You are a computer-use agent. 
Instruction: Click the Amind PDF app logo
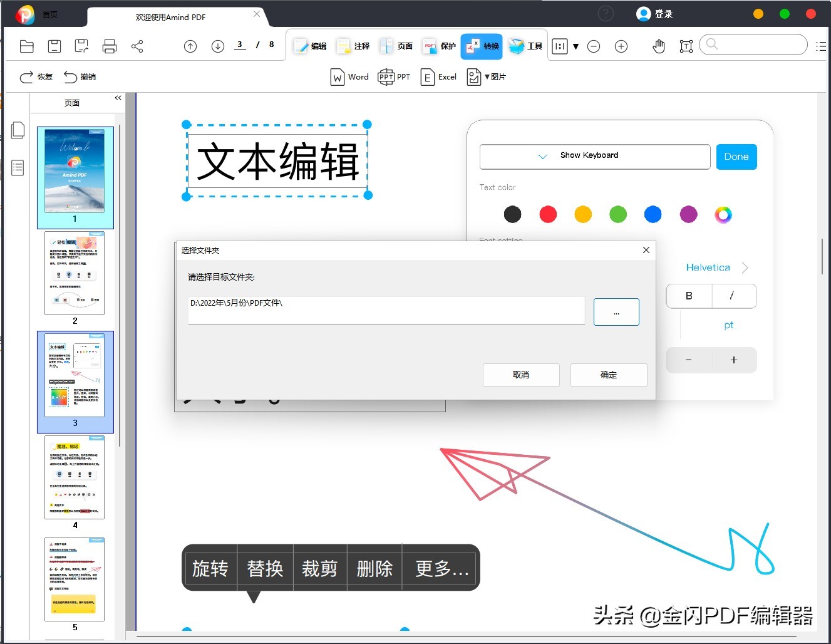coord(25,14)
